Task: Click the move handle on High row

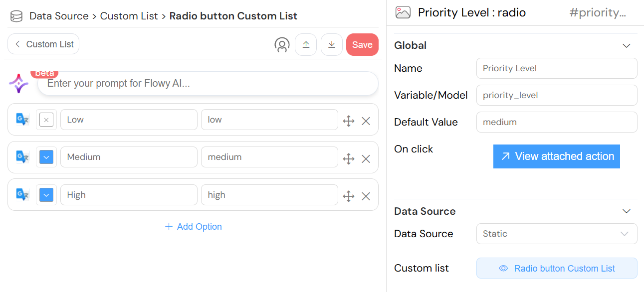Action: click(349, 196)
